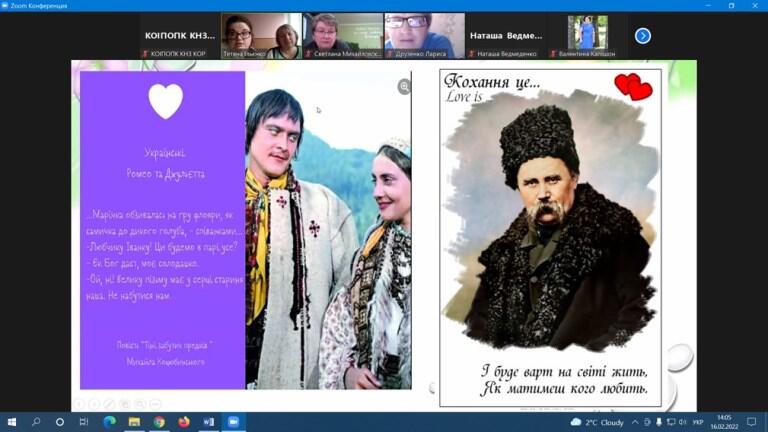Click the Zoom app taskbar icon
This screenshot has width=768, height=432.
234,422
